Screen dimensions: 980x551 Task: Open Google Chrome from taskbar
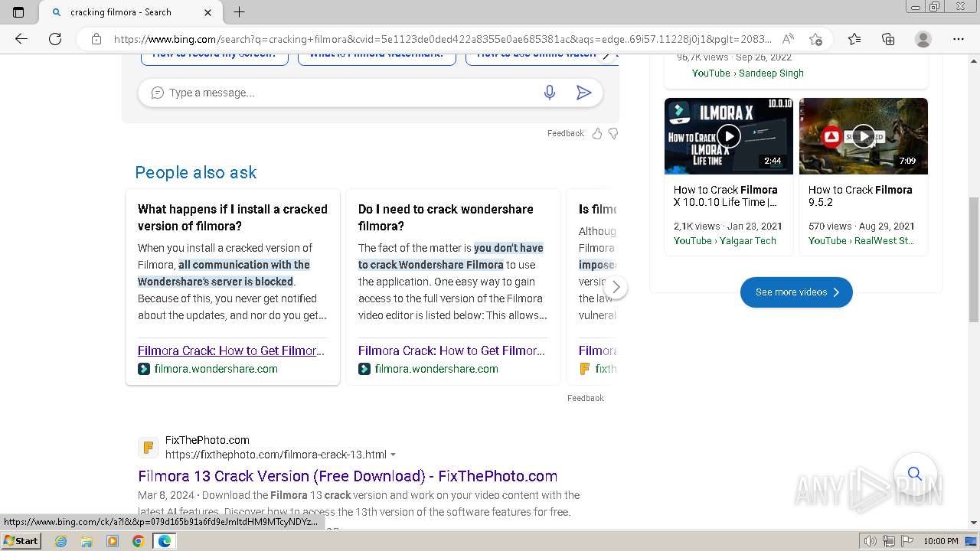(139, 541)
